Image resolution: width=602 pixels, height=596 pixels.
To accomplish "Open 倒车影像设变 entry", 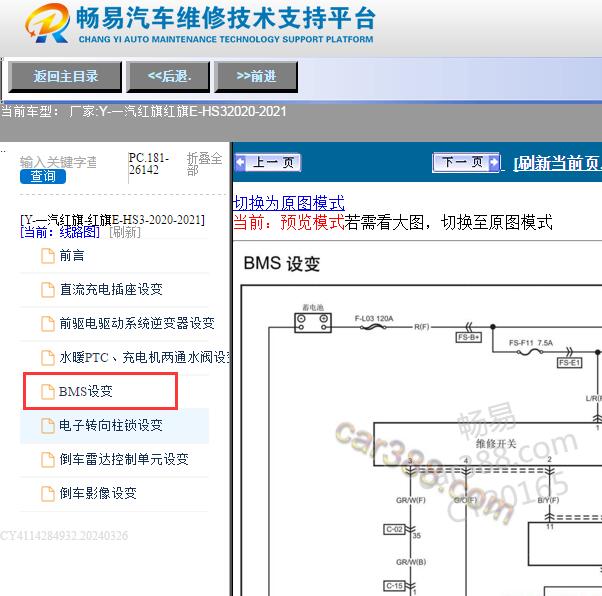I will pyautogui.click(x=98, y=493).
